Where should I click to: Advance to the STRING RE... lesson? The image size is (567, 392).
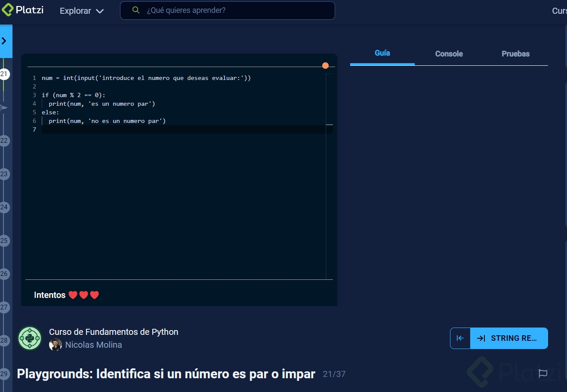[x=509, y=338]
